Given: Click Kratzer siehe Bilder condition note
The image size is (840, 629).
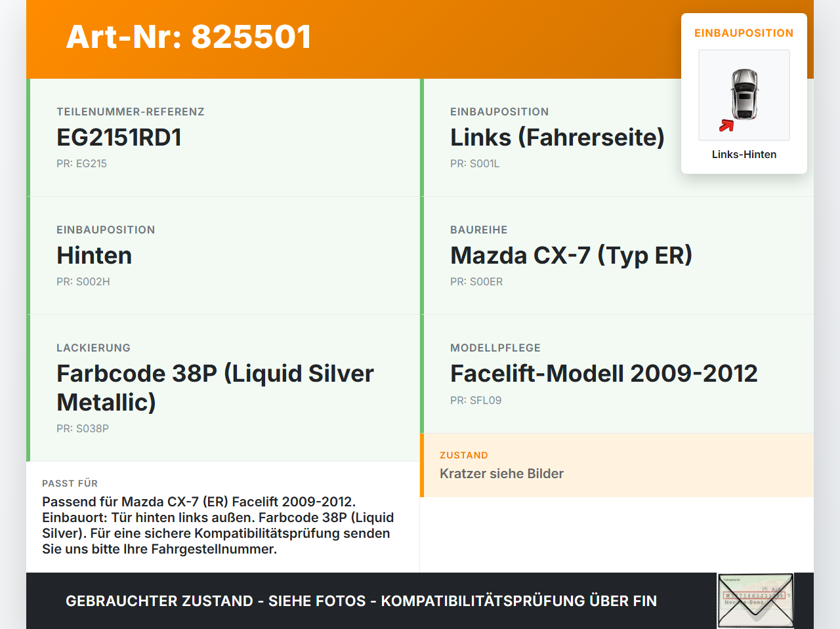Looking at the screenshot, I should coord(501,474).
